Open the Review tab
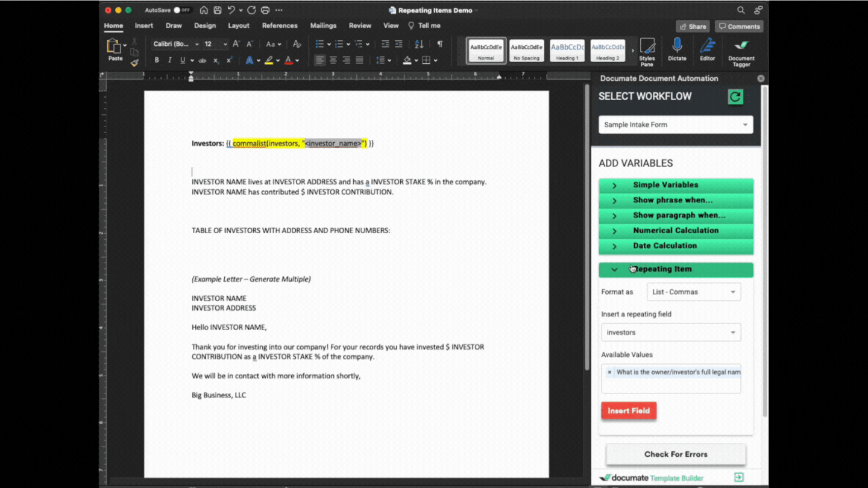The width and height of the screenshot is (868, 488). (x=360, y=26)
